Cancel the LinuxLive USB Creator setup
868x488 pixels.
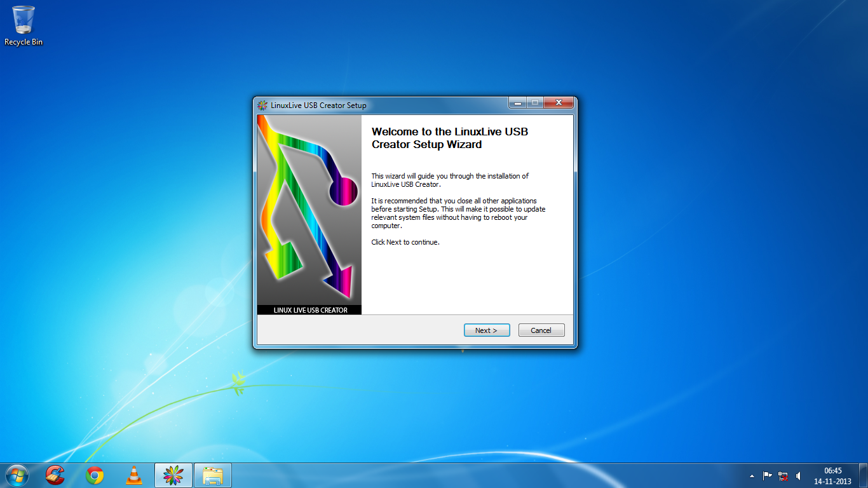[x=541, y=330]
